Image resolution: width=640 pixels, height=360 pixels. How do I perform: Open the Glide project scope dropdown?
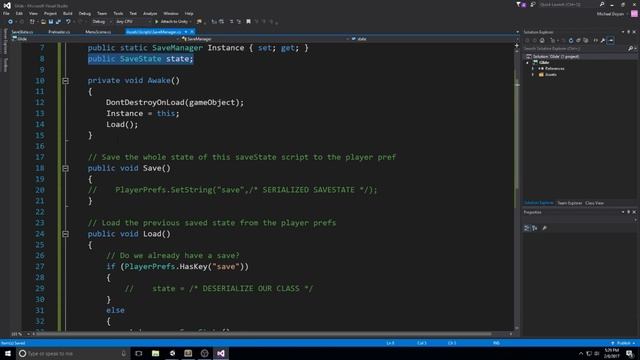(x=96, y=39)
